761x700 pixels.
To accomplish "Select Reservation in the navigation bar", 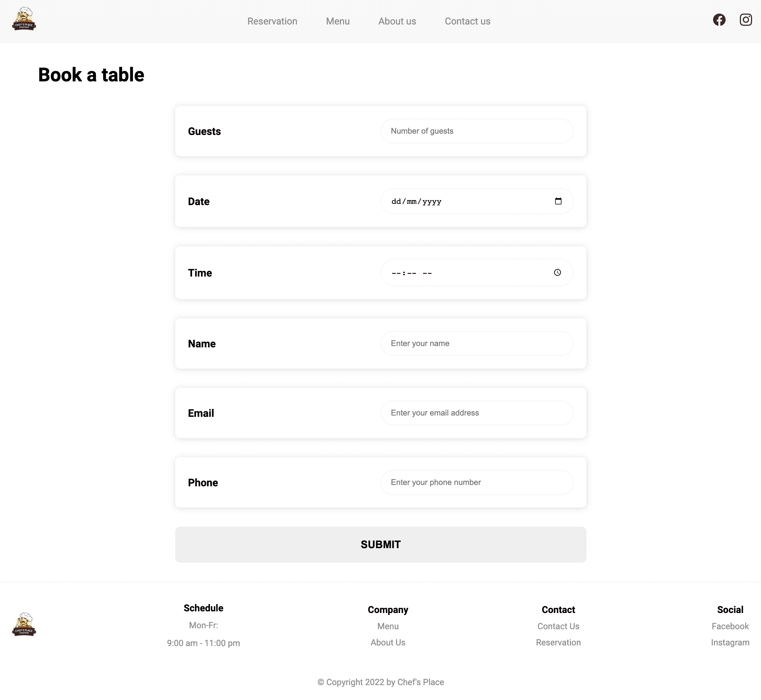I will tap(272, 21).
